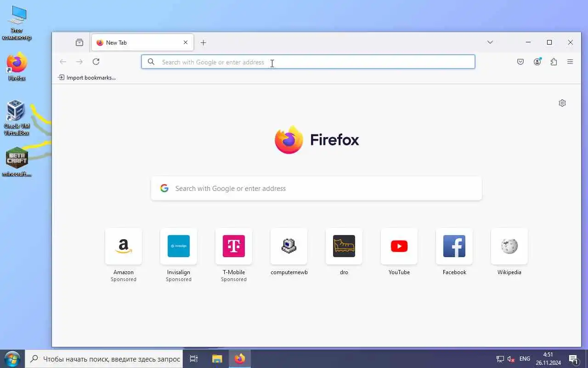Click the search magnifier in address bar

(x=151, y=62)
